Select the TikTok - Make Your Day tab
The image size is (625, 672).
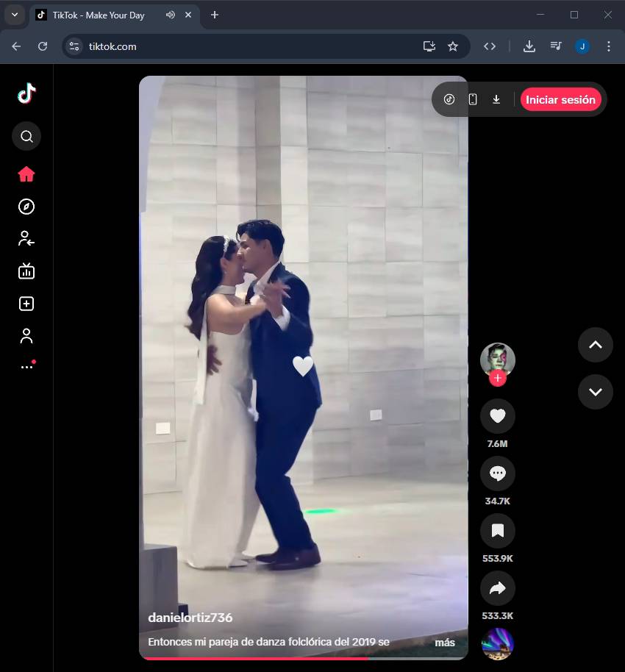tap(98, 15)
